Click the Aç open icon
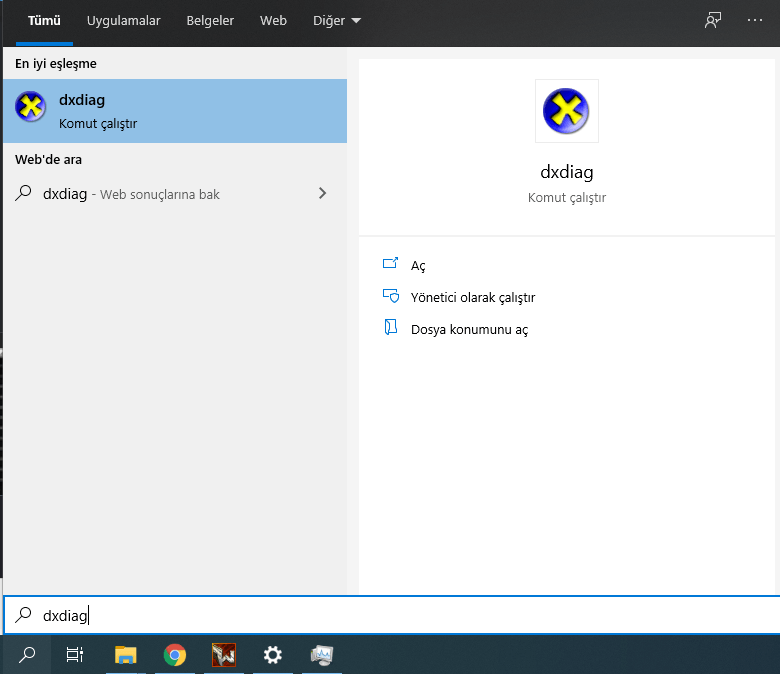Screen dimensions: 780x674 pos(390,264)
